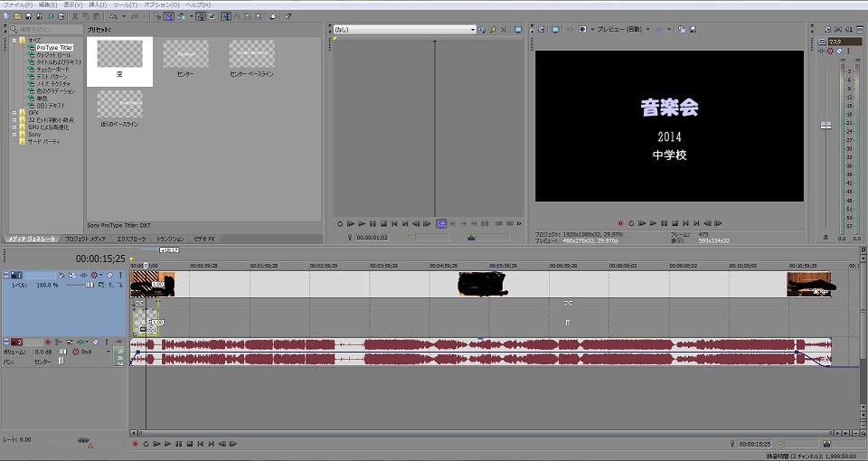Arm audio track 2 for record
Image resolution: width=868 pixels, height=461 pixels.
point(48,343)
